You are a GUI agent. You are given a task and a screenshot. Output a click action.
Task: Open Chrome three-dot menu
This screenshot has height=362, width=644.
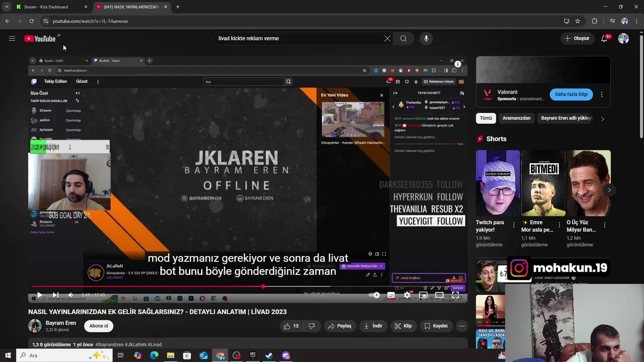click(x=636, y=21)
